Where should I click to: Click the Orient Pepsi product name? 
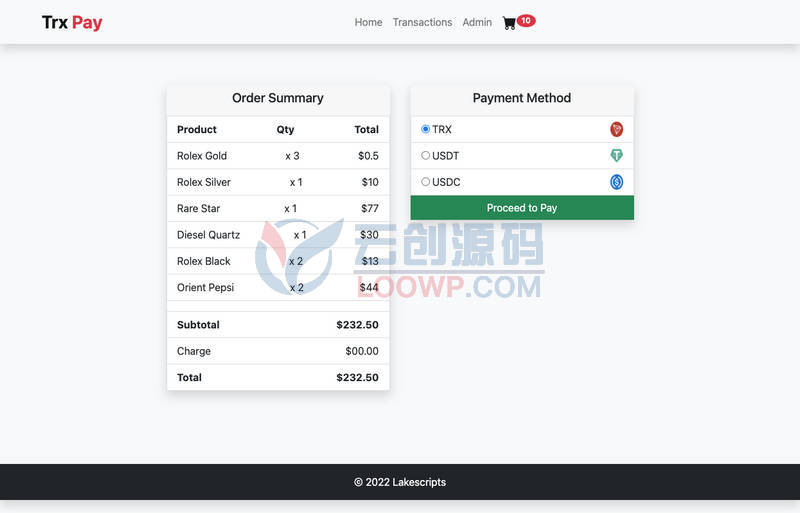[205, 287]
